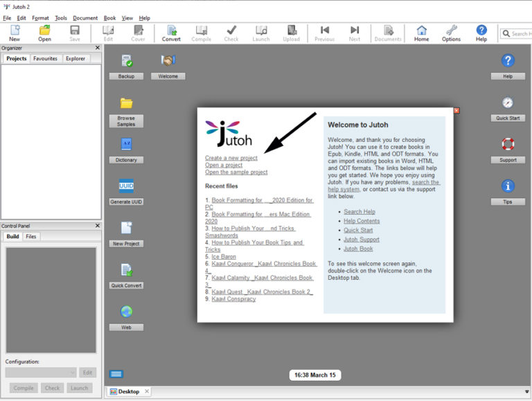Click the Documents toolbar icon
The width and height of the screenshot is (532, 401).
388,33
